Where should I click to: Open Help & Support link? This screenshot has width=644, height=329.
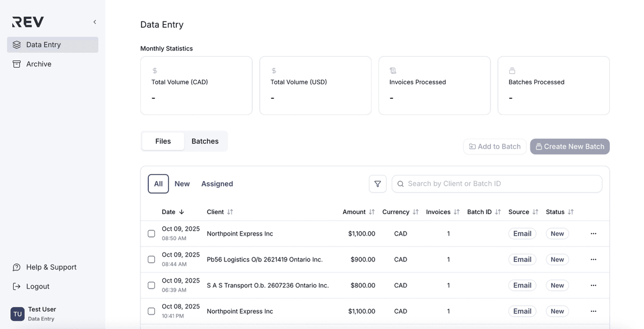point(51,267)
